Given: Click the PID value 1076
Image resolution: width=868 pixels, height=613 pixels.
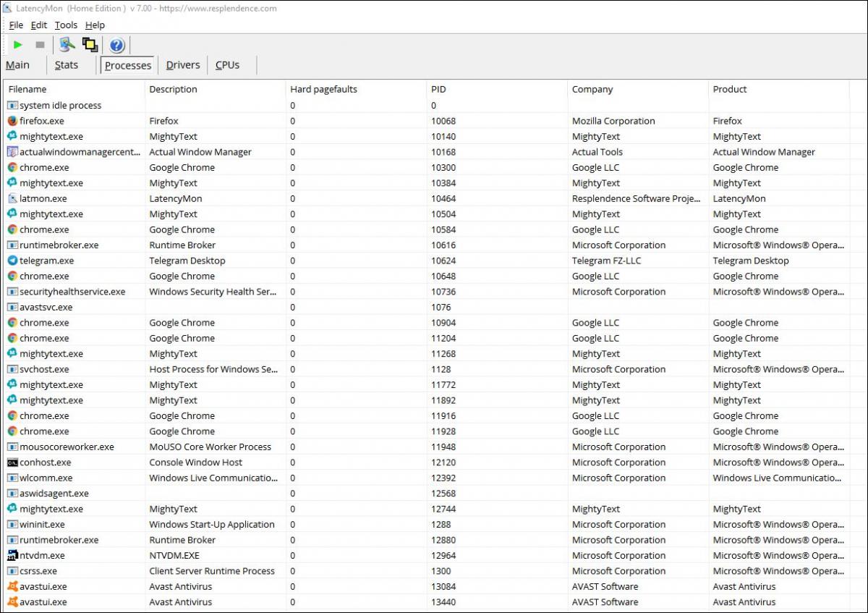Looking at the screenshot, I should (x=441, y=307).
